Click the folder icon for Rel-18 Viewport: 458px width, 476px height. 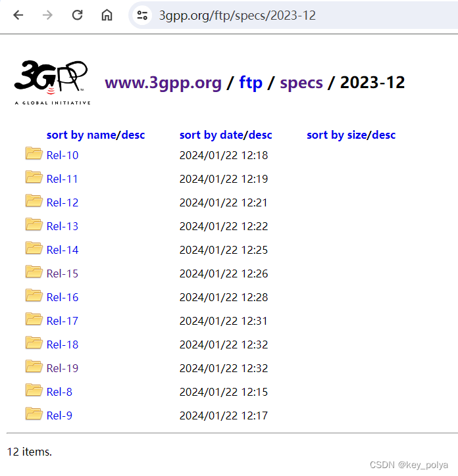coord(34,343)
